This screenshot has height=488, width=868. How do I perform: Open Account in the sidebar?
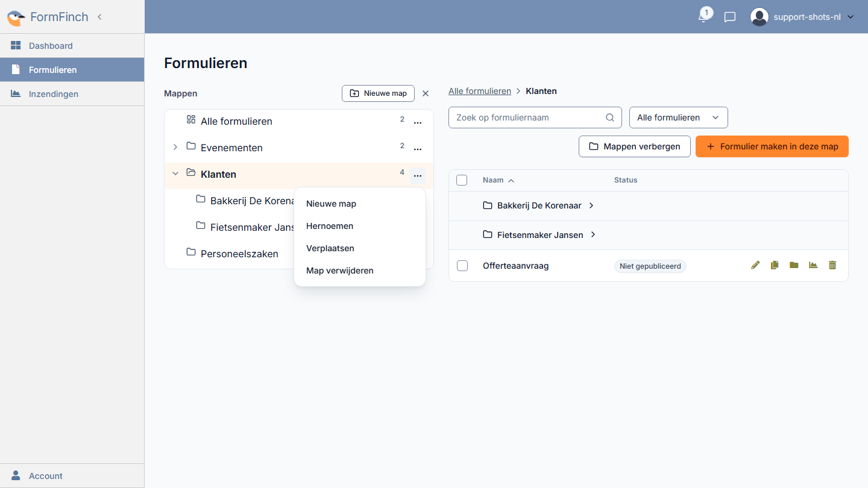[x=72, y=476]
